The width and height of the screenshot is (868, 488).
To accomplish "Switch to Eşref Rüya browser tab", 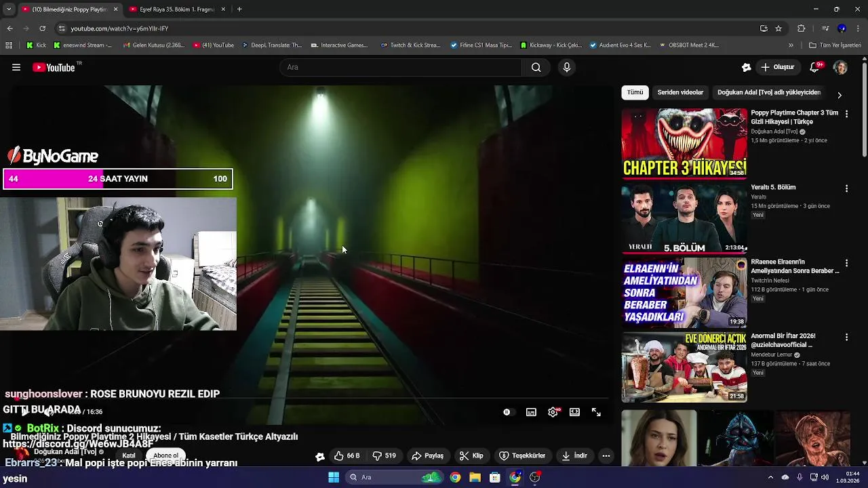I will point(176,9).
